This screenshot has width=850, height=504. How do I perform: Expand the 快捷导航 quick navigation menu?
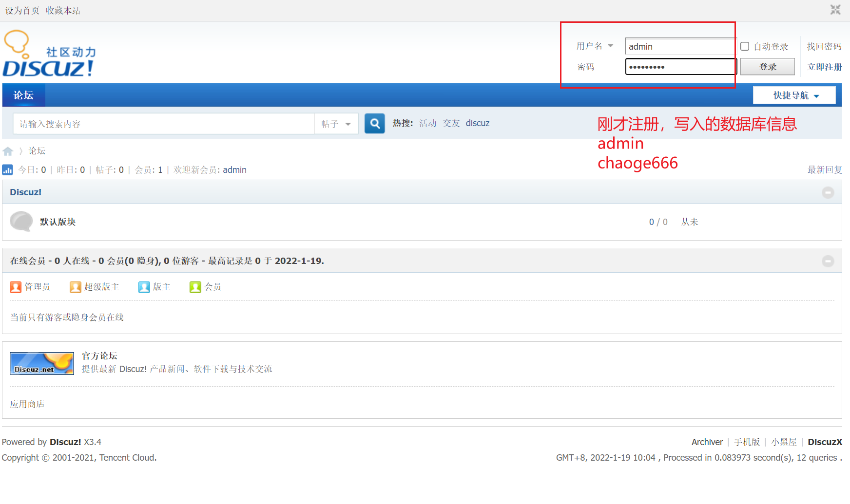pyautogui.click(x=794, y=95)
